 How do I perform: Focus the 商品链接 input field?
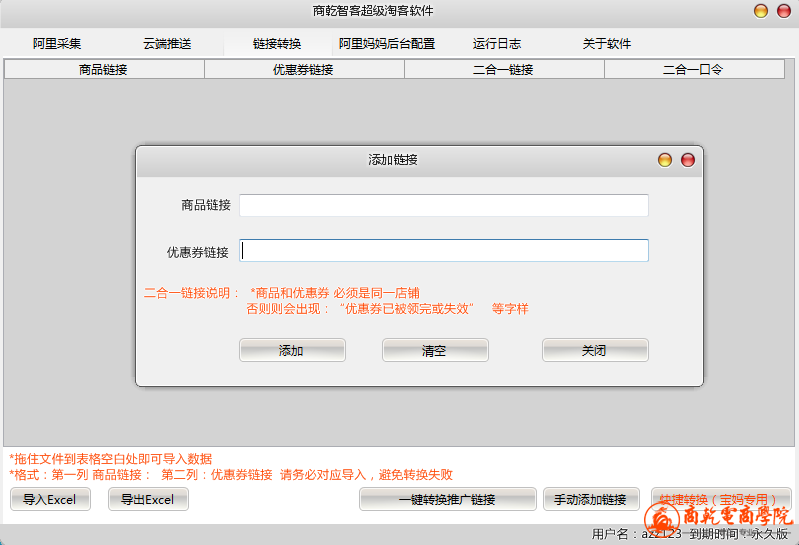point(443,205)
